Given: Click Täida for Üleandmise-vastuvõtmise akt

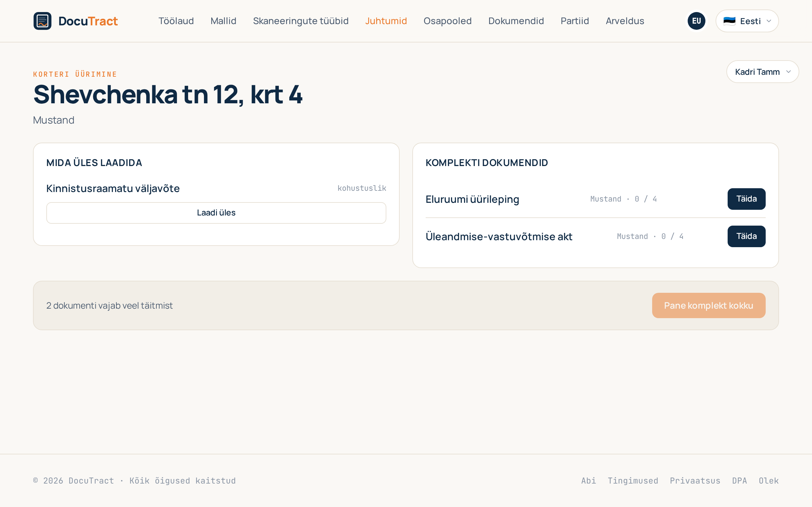Looking at the screenshot, I should pyautogui.click(x=746, y=236).
